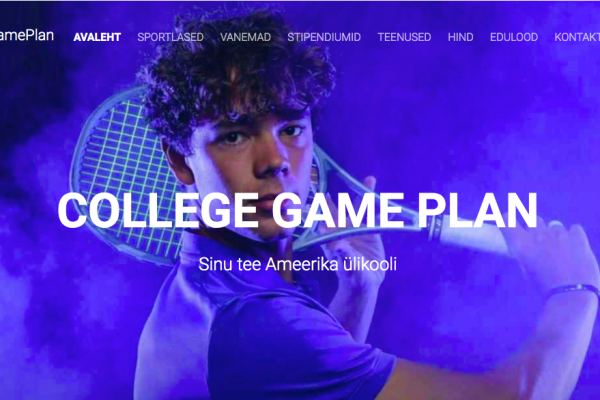The image size is (600, 400).
Task: Click the GamePlan logo in header
Action: (x=26, y=35)
